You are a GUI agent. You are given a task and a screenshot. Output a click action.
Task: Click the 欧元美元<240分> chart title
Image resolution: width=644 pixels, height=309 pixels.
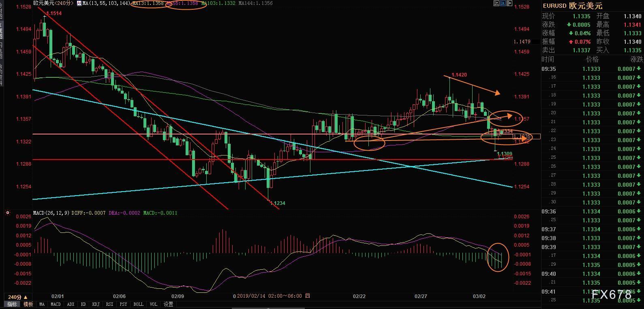[x=53, y=3]
